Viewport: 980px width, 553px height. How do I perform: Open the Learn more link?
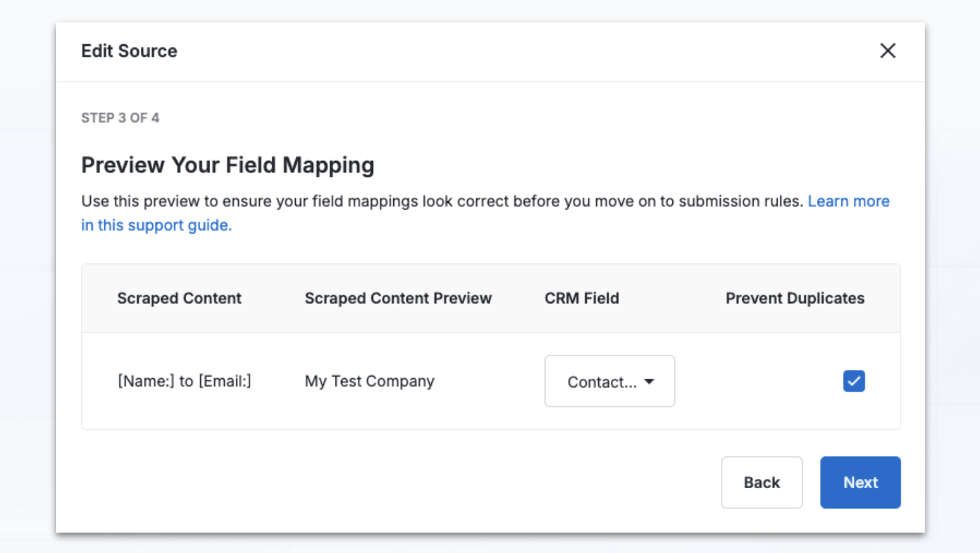(848, 202)
